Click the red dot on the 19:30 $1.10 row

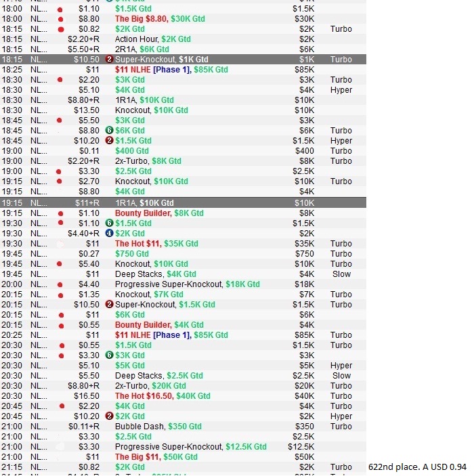[x=60, y=223]
